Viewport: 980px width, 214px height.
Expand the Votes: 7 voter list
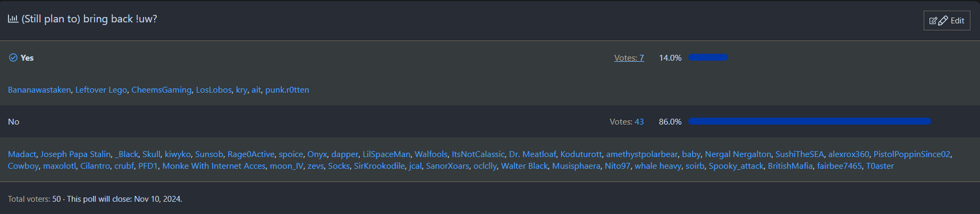point(629,58)
